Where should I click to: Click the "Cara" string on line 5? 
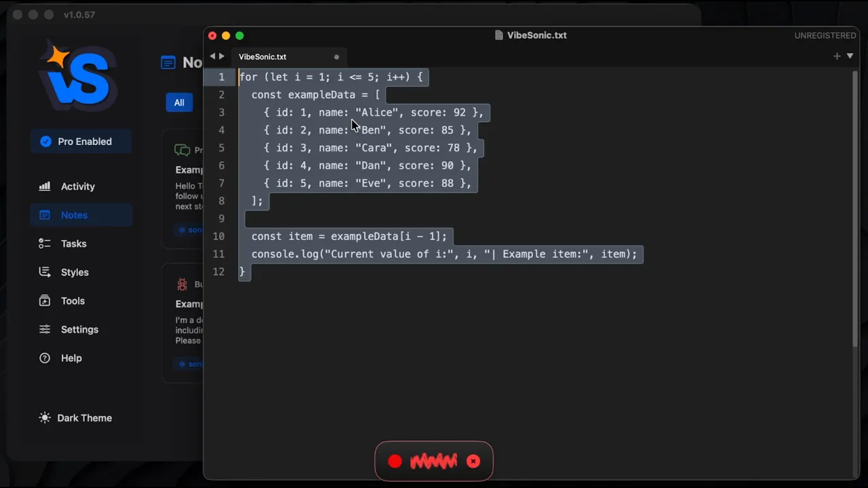pos(374,148)
